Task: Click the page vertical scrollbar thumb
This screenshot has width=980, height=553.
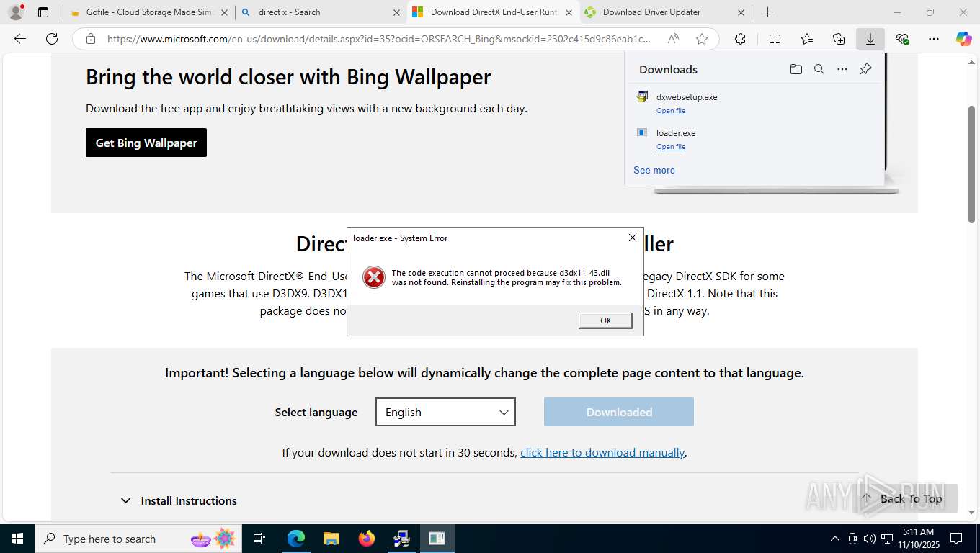Action: [x=971, y=164]
